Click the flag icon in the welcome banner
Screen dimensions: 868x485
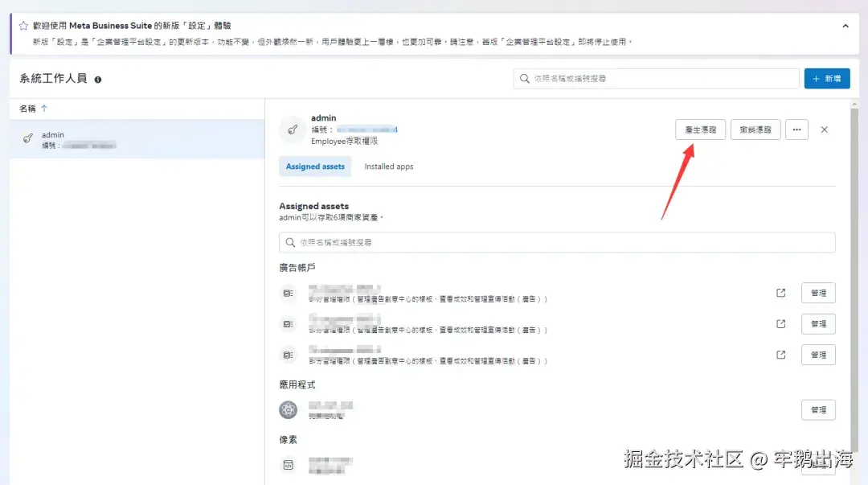tap(21, 24)
